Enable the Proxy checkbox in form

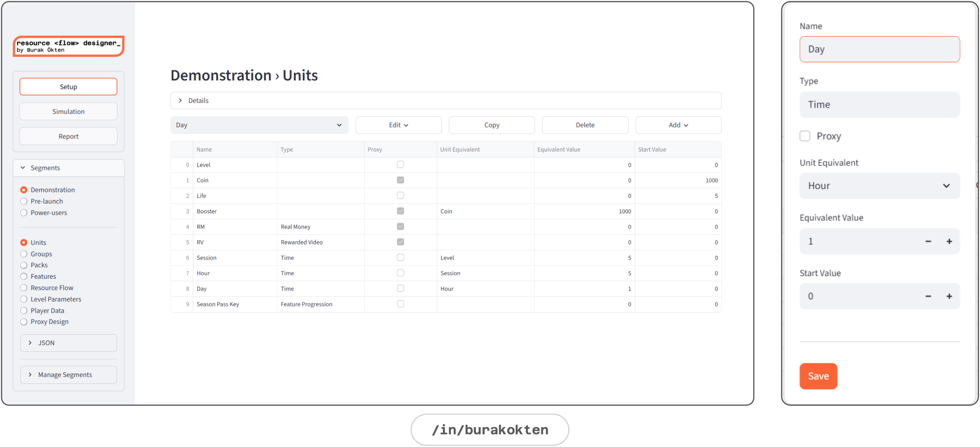coord(805,136)
